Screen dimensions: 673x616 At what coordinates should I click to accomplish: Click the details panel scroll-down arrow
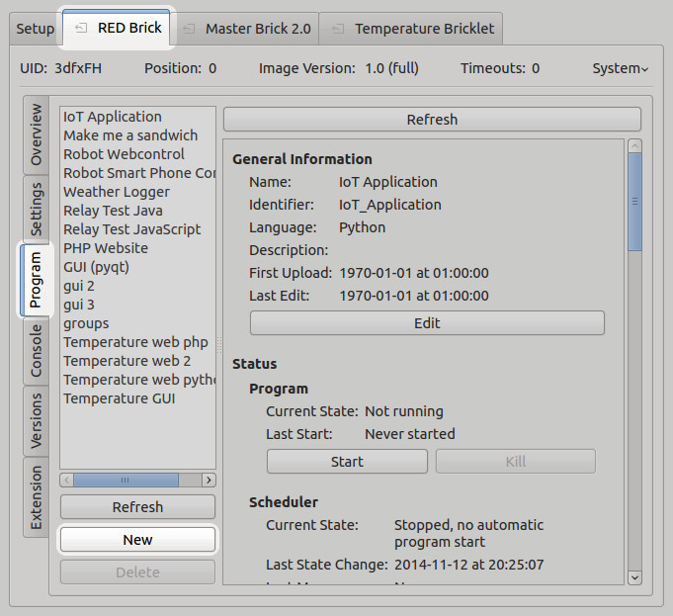(634, 577)
